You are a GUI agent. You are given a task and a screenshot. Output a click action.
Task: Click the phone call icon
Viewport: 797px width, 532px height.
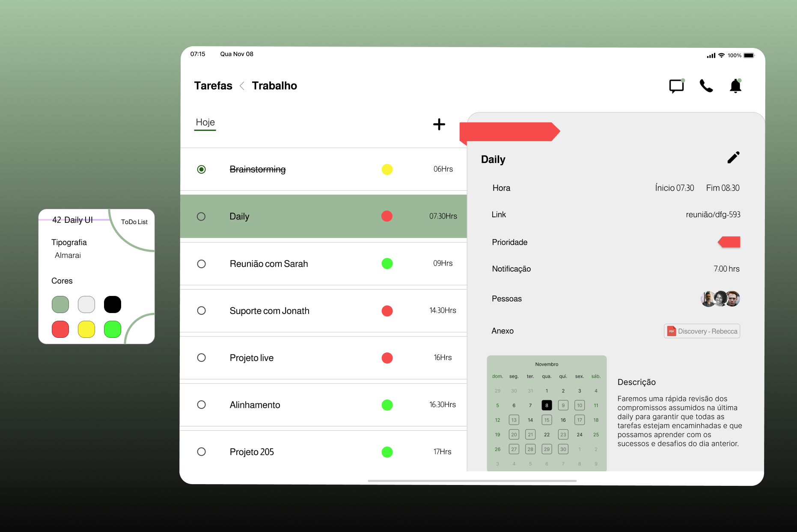point(706,86)
